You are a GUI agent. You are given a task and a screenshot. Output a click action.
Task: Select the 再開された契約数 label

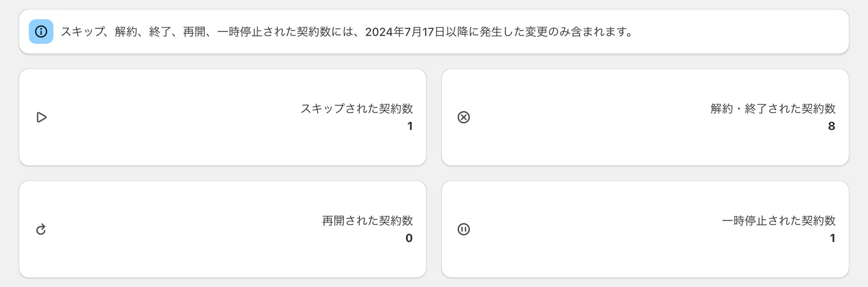pos(367,221)
